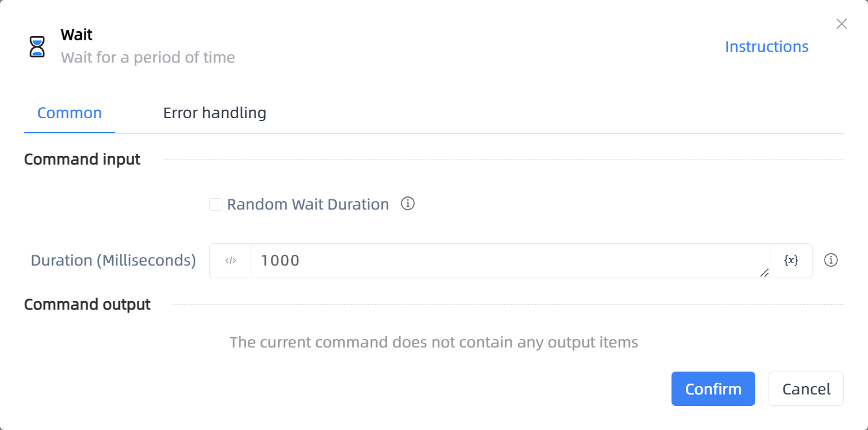Click the info icon beside Random Wait Duration
Image resolution: width=868 pixels, height=430 pixels.
coord(408,204)
